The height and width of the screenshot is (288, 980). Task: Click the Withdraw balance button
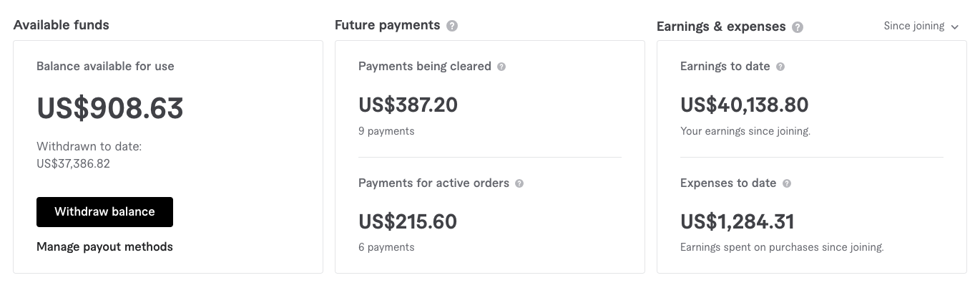[x=104, y=212]
